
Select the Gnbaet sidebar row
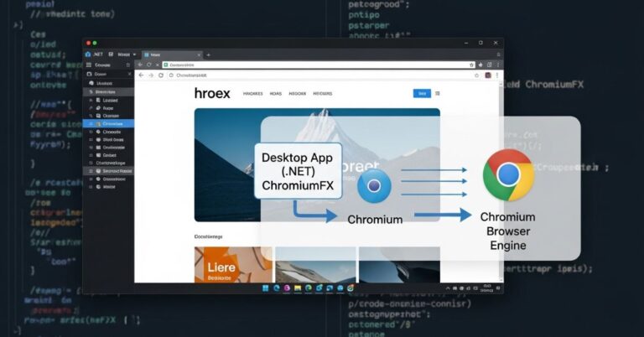point(108,155)
